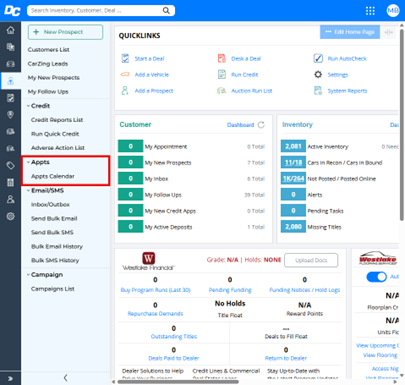This screenshot has height=385, width=405.
Task: Expand the left rail with double arrow
Action: click(x=10, y=378)
